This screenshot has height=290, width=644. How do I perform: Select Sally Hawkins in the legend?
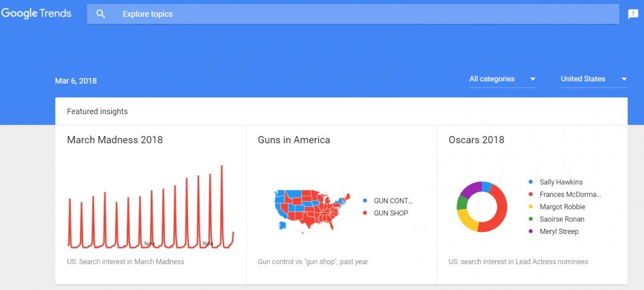[561, 182]
